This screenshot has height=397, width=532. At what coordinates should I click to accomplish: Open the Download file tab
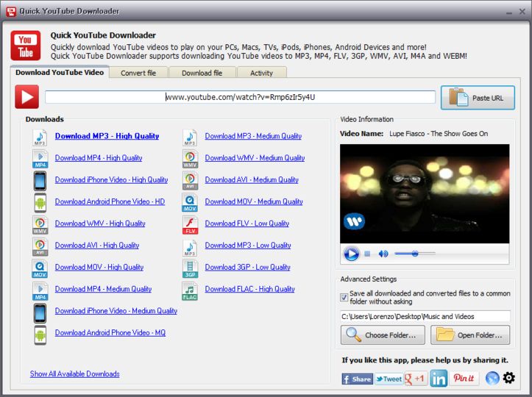[x=202, y=73]
